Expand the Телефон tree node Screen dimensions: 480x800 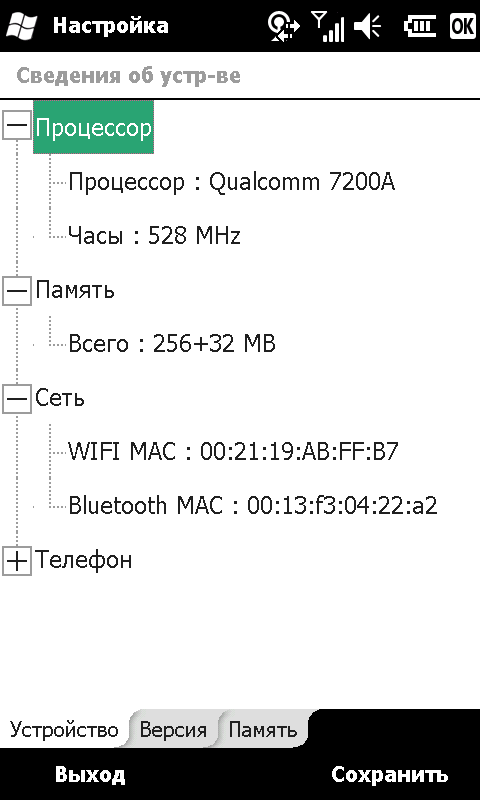(x=17, y=561)
